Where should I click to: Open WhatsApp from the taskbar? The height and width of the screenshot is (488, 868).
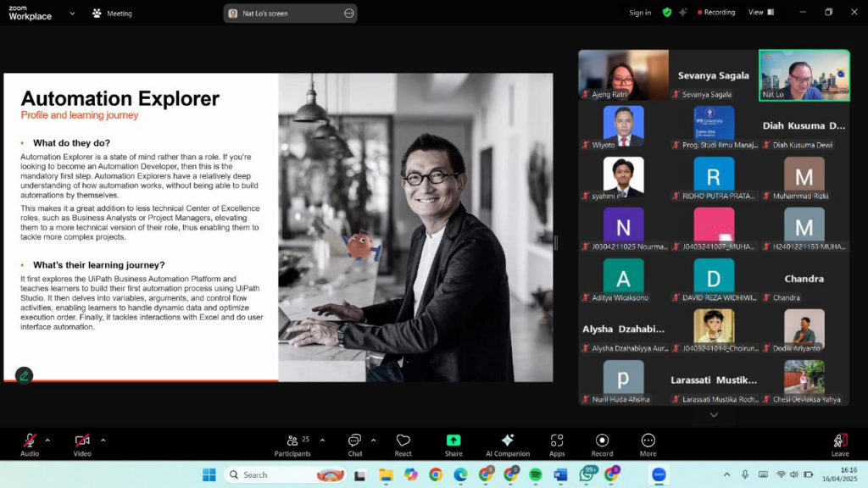coord(587,474)
